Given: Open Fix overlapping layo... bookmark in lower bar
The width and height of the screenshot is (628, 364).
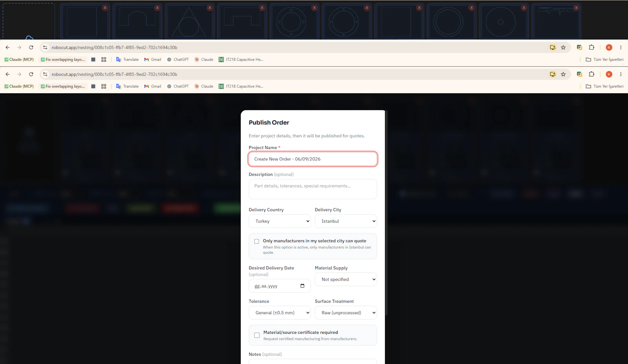Looking at the screenshot, I should pos(63,86).
